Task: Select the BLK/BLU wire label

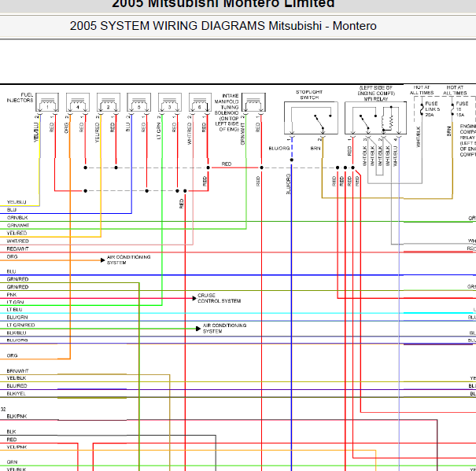Action: [17, 333]
